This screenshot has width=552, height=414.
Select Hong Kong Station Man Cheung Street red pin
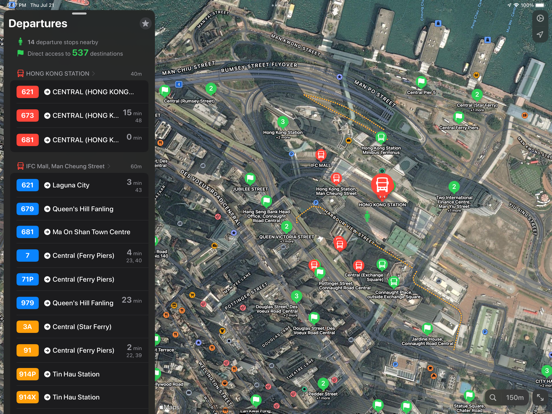[x=336, y=178]
